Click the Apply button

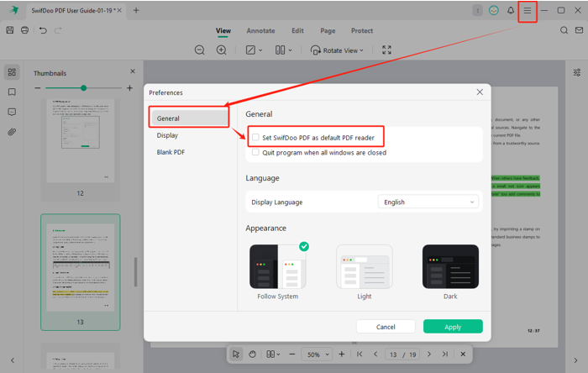coord(453,327)
